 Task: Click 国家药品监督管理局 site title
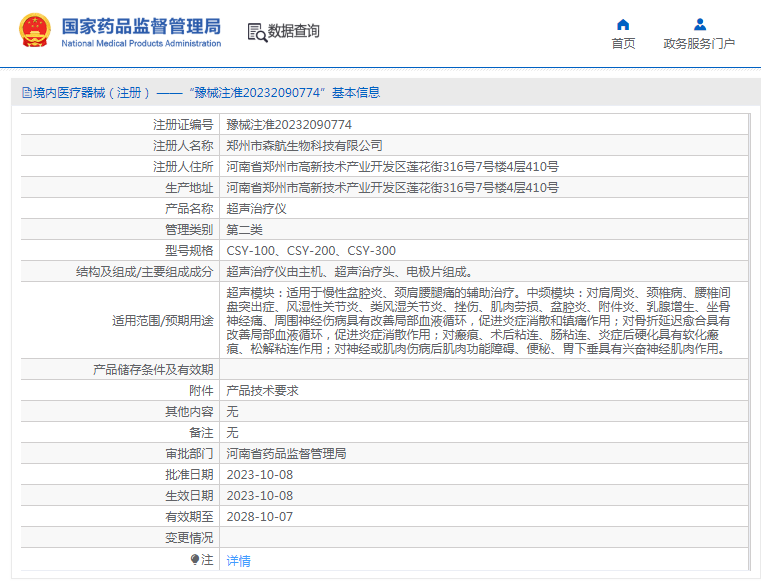point(141,26)
